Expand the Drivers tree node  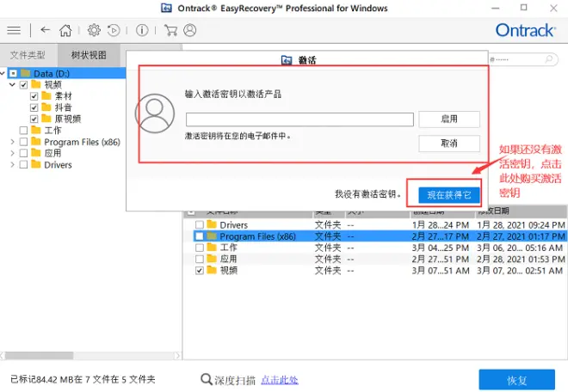12,165
